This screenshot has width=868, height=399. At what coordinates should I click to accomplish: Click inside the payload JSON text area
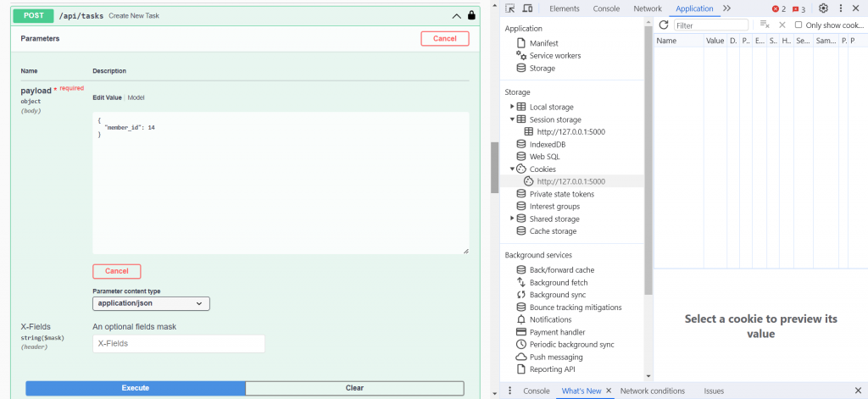(281, 183)
